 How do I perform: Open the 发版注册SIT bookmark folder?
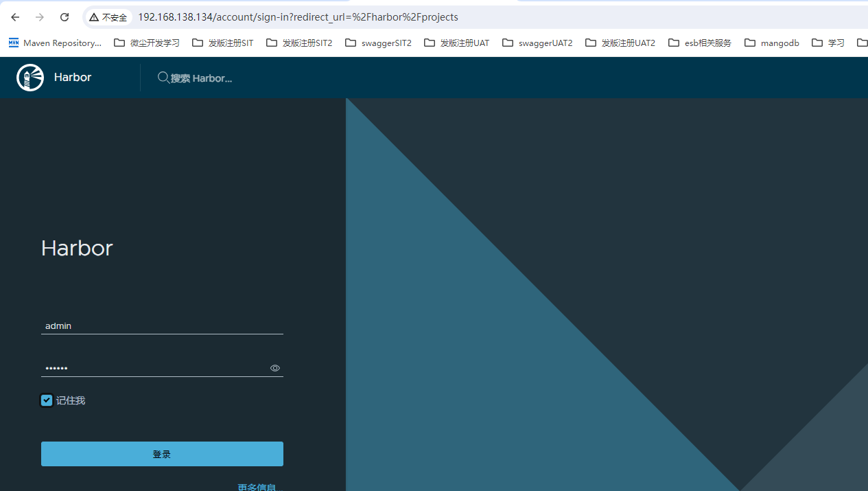pyautogui.click(x=223, y=43)
